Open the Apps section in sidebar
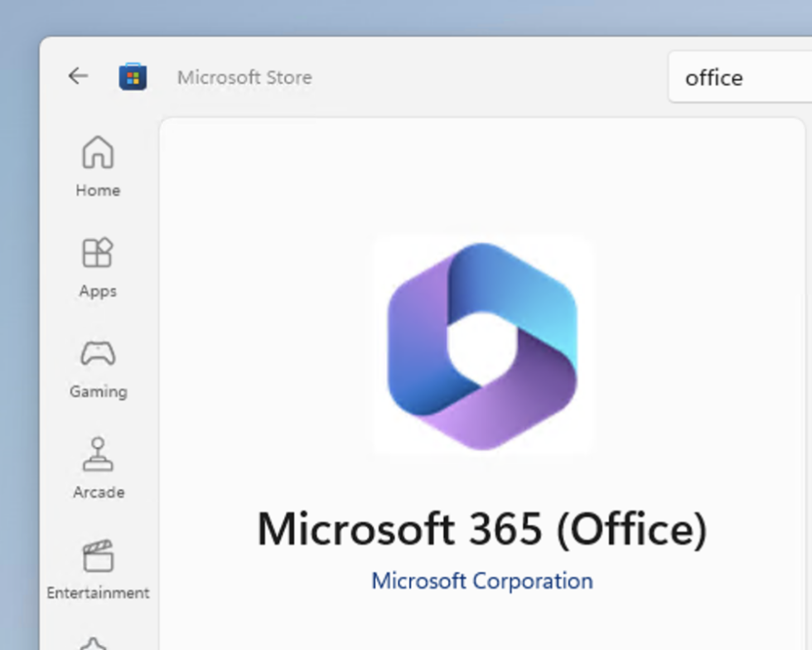 point(98,267)
